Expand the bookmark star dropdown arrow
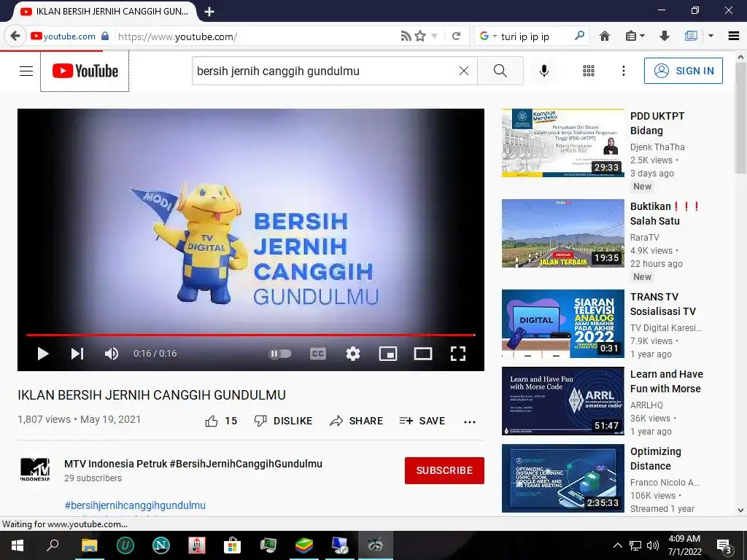Screen dimensions: 747x560 click(434, 36)
